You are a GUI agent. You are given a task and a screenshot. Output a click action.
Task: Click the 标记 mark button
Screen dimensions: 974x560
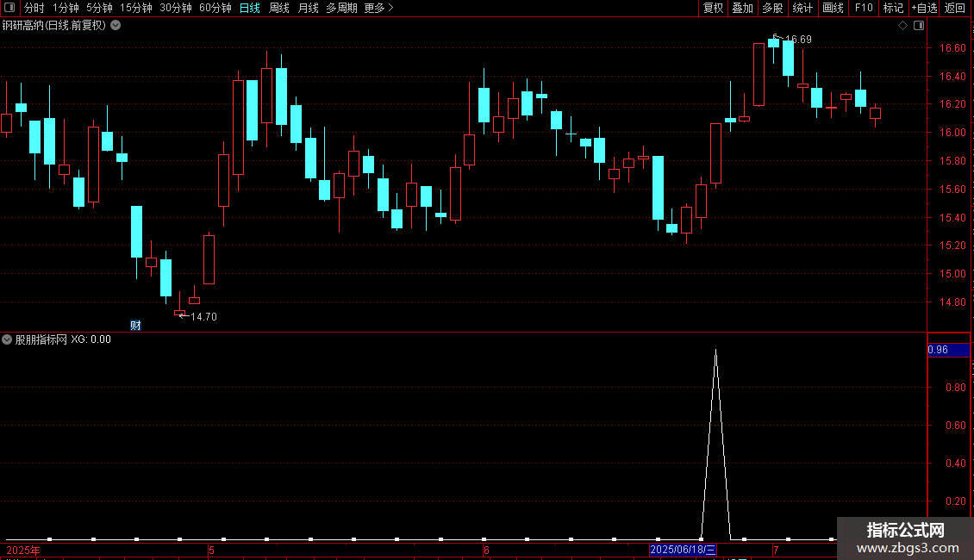pos(893,8)
